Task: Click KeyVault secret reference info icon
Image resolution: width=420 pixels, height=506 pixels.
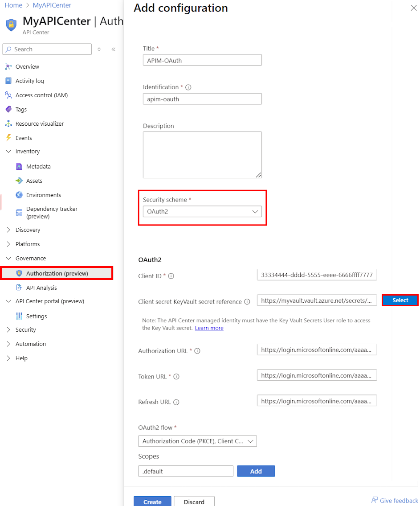Action: 247,302
